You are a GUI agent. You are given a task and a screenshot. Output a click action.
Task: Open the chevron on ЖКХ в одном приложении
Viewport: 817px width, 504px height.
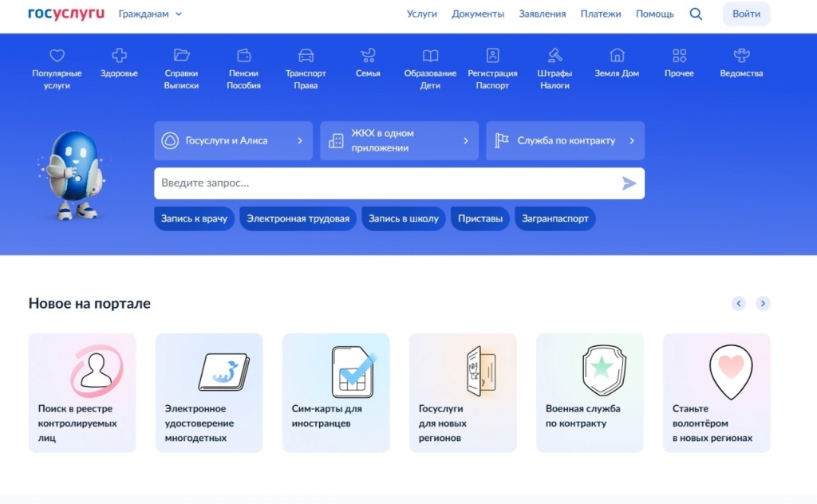pos(466,140)
